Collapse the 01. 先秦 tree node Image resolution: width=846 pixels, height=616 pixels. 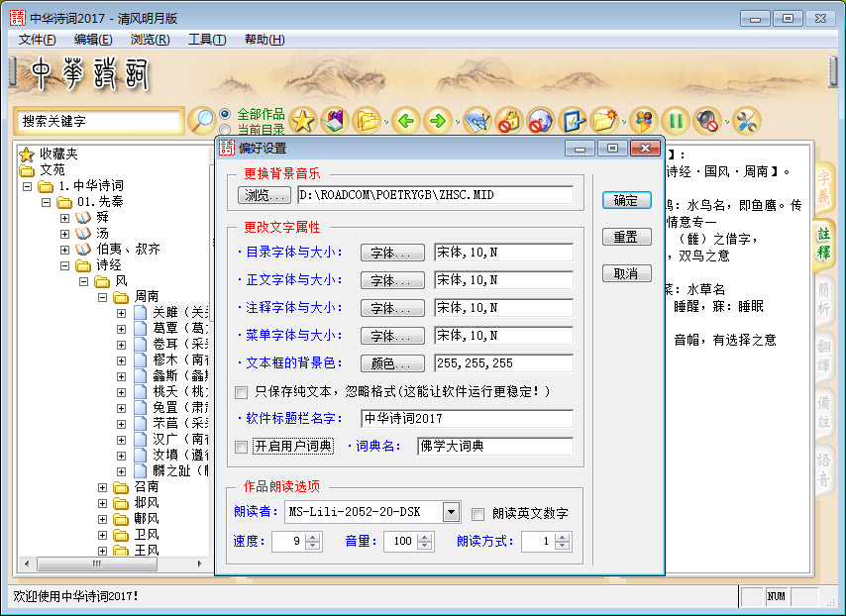(46, 202)
